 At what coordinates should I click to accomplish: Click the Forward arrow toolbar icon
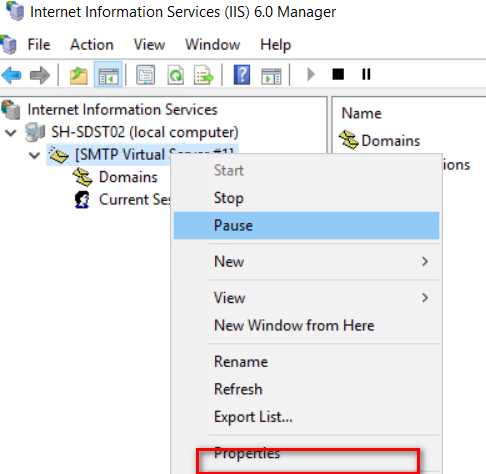[40, 75]
